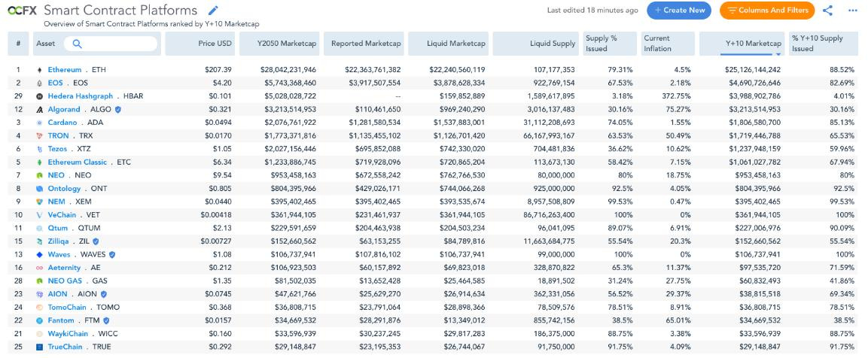The image size is (868, 358).
Task: Click the Waves verified badge
Action: click(x=112, y=254)
